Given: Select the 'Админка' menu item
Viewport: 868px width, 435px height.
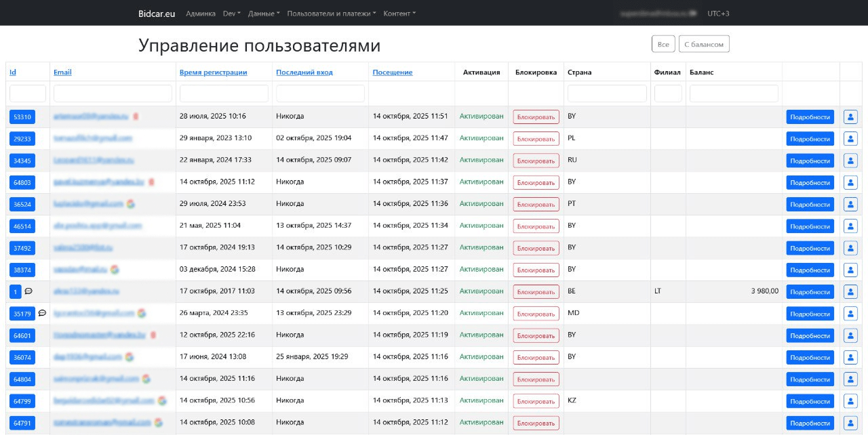Looking at the screenshot, I should point(199,13).
